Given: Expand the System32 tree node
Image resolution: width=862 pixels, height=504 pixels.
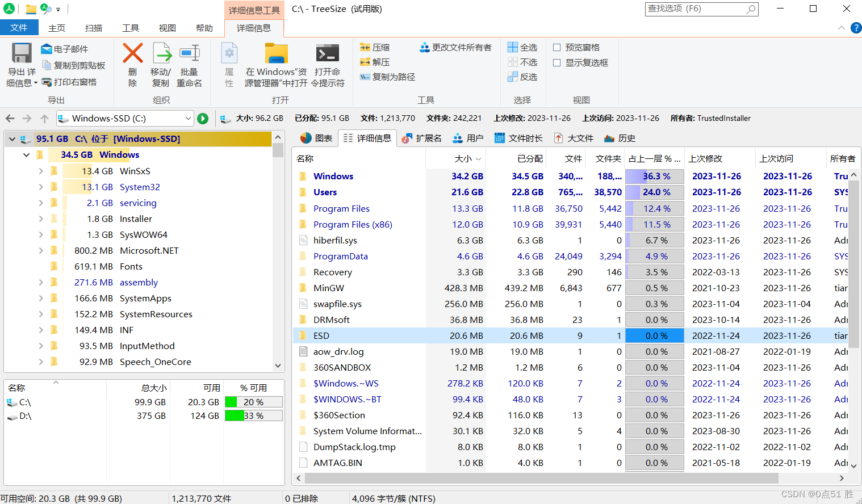Looking at the screenshot, I should [40, 187].
